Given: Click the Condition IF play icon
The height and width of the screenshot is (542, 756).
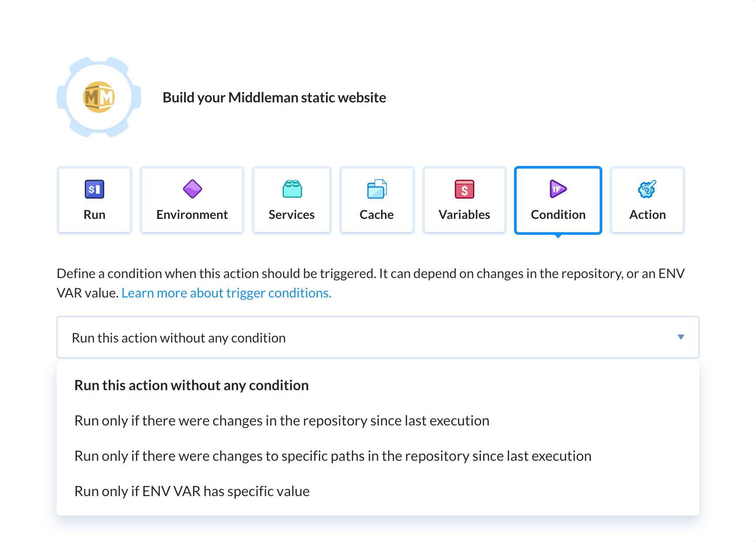Looking at the screenshot, I should 558,189.
